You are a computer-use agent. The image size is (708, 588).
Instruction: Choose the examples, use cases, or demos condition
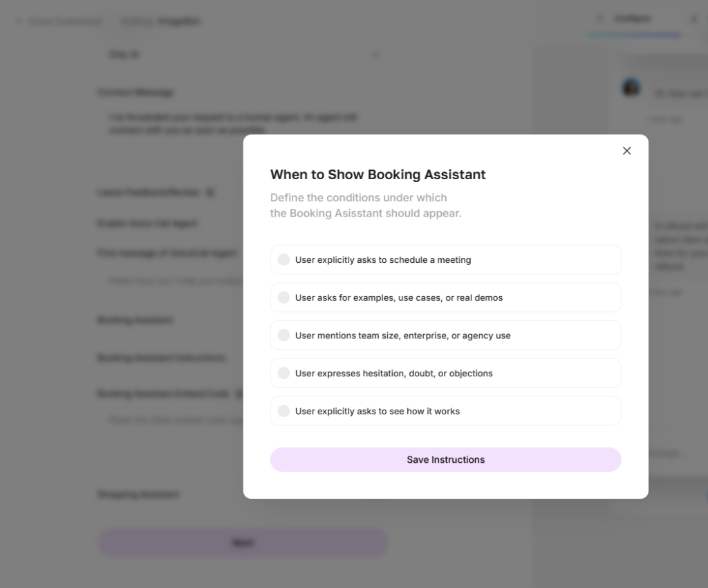[283, 297]
